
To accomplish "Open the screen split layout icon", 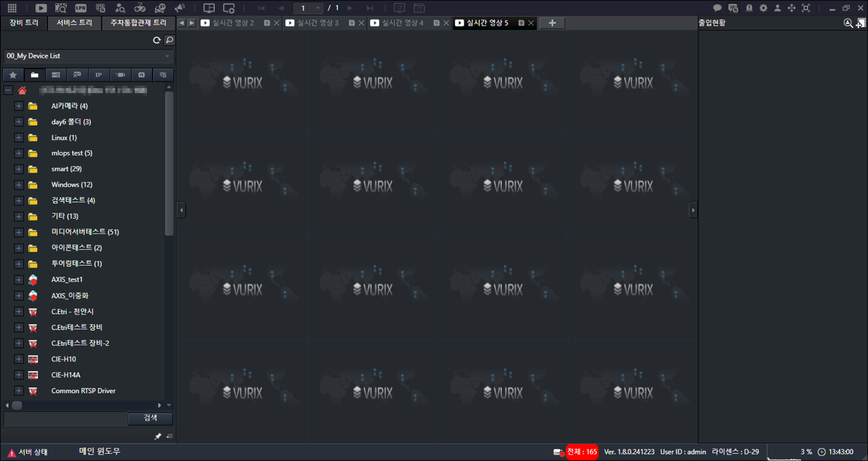I will [x=209, y=8].
